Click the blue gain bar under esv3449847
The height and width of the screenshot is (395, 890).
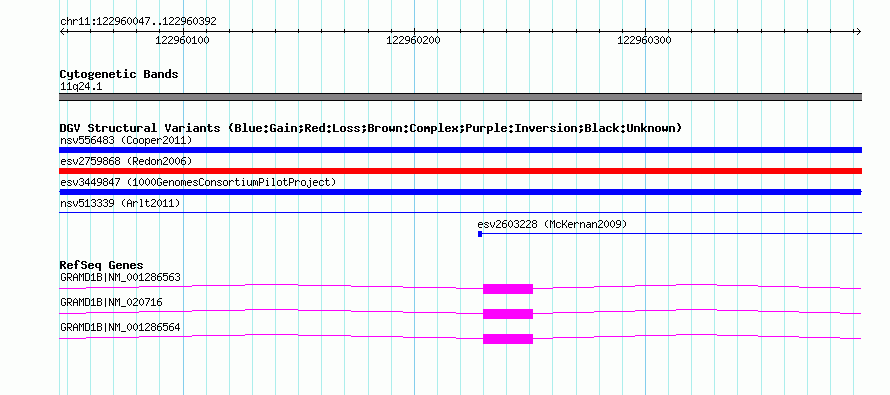click(x=460, y=192)
